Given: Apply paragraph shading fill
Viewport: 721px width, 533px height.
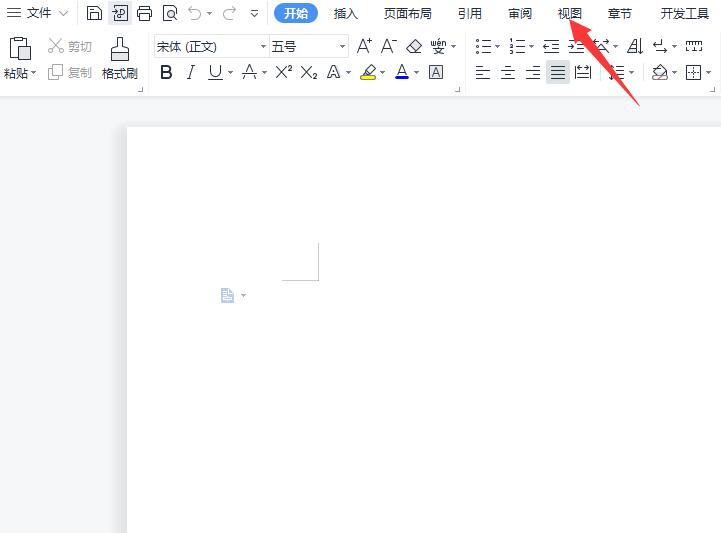Looking at the screenshot, I should pos(660,72).
